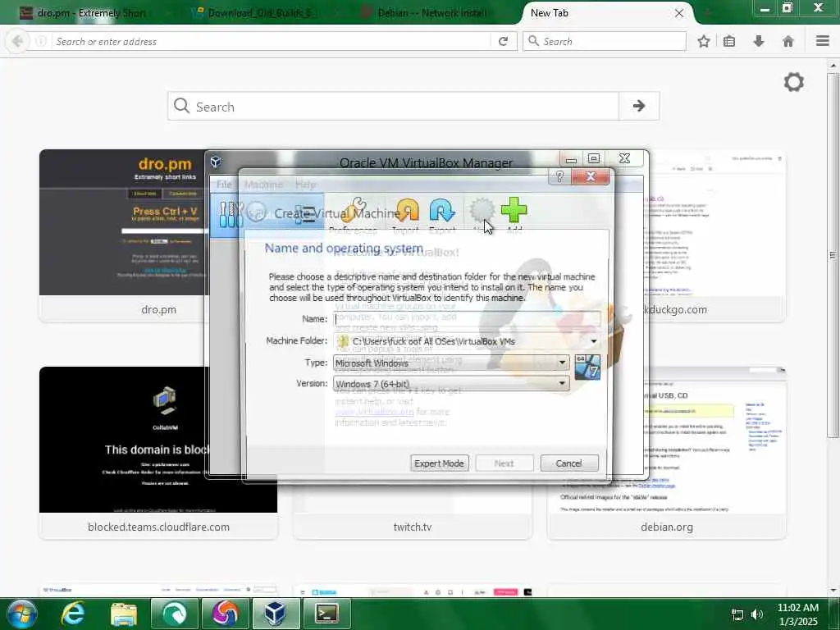840x630 pixels.
Task: Open File Explorer from taskbar
Action: click(124, 614)
